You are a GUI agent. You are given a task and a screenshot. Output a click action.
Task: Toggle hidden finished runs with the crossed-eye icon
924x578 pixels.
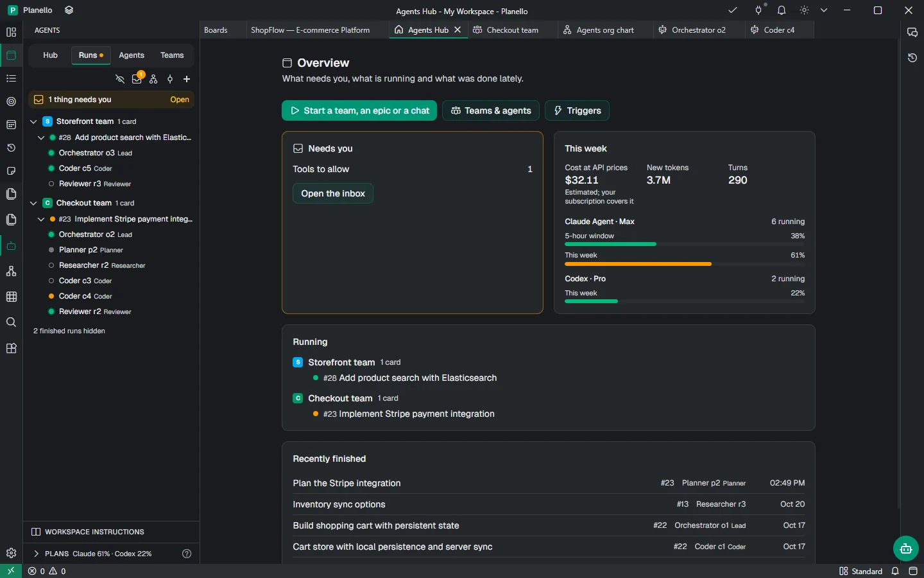tap(120, 79)
